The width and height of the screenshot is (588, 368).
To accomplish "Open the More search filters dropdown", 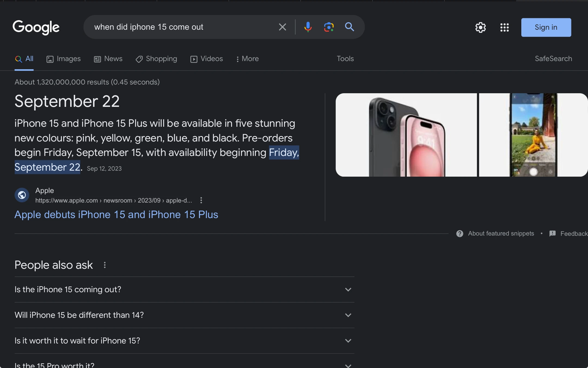I will pos(247,59).
